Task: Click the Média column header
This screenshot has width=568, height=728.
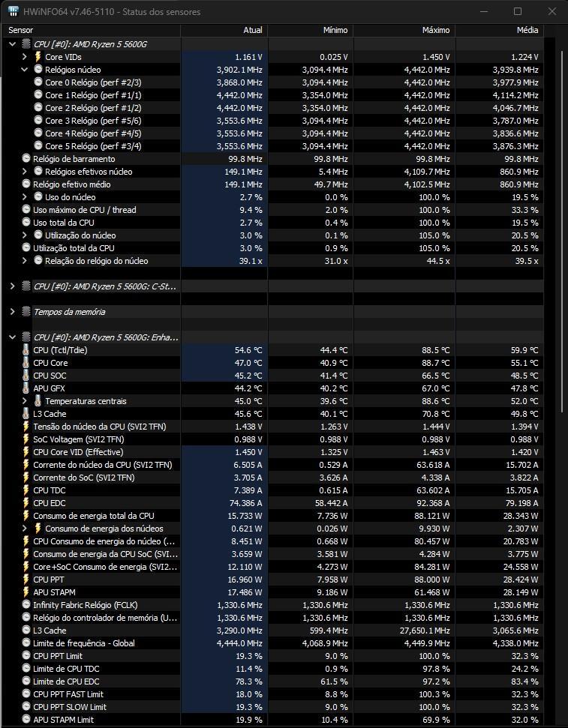Action: (500, 30)
